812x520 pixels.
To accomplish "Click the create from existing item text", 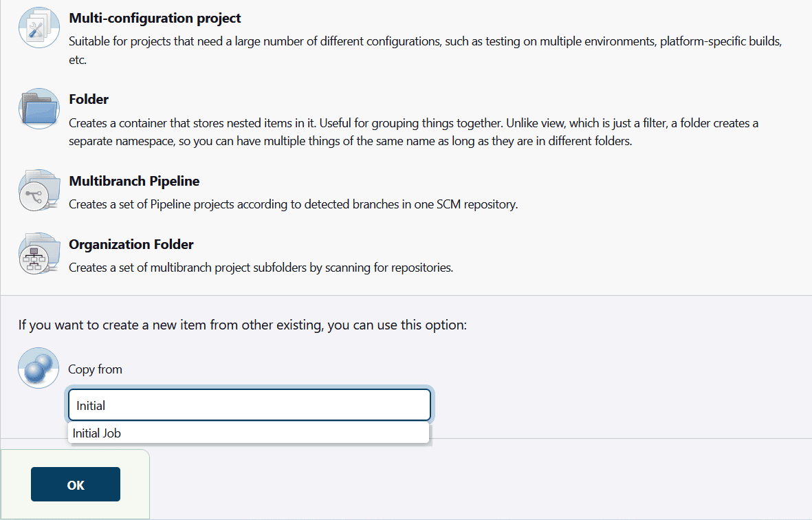I will (242, 325).
